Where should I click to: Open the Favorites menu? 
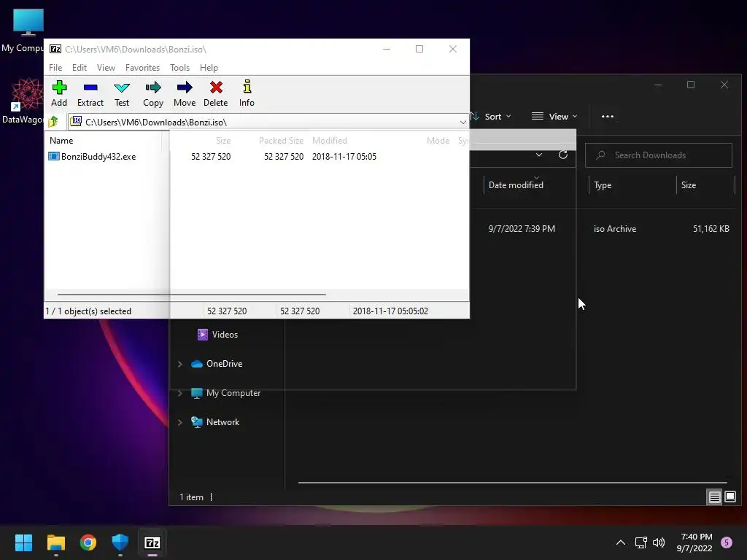tap(142, 68)
